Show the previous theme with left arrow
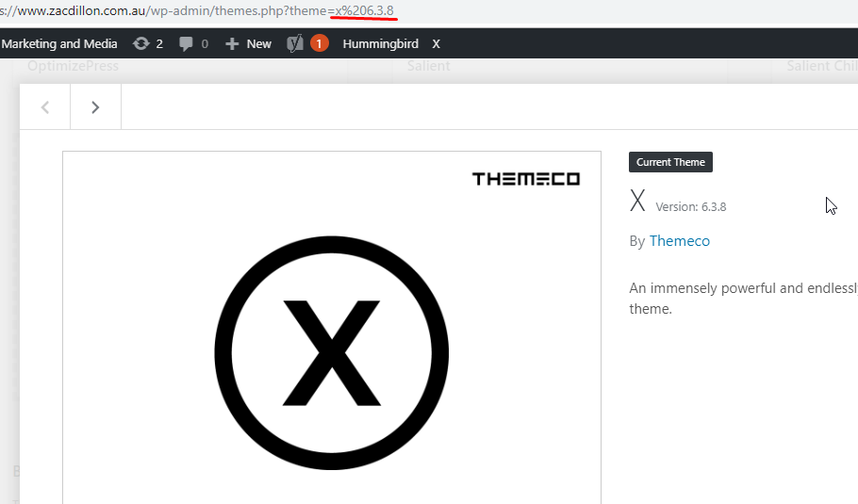858x504 pixels. [45, 107]
